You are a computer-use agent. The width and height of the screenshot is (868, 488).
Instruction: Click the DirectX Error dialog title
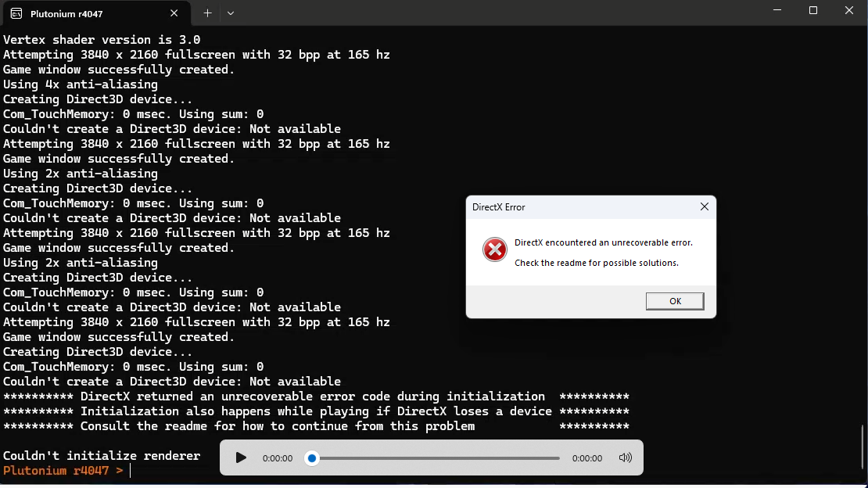tap(498, 207)
